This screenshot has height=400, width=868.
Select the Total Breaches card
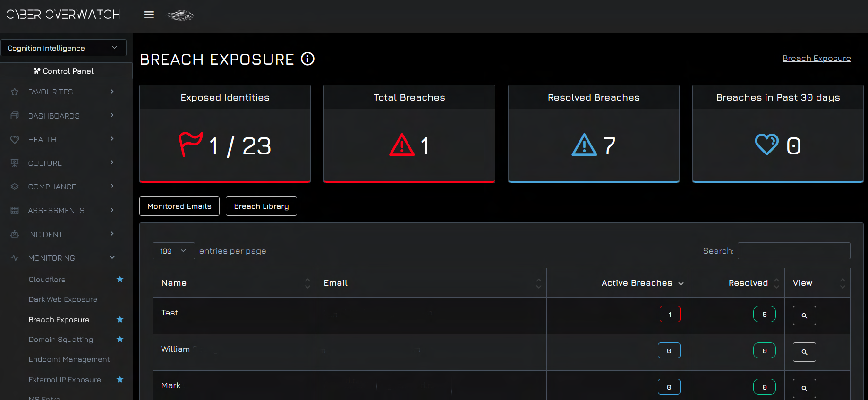pyautogui.click(x=409, y=134)
